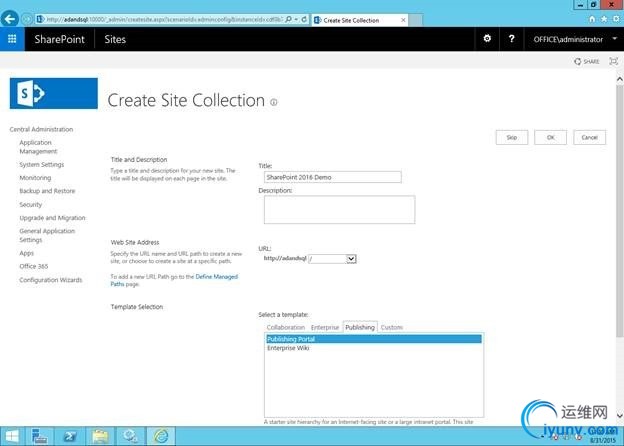
Task: Open Central Administration navigation link
Action: [41, 129]
